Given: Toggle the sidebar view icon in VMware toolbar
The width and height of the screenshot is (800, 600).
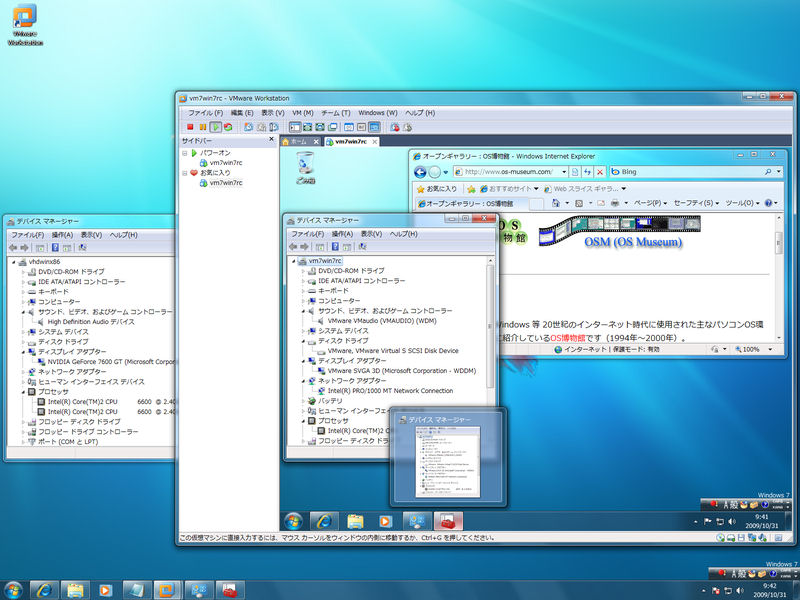Looking at the screenshot, I should (295, 127).
